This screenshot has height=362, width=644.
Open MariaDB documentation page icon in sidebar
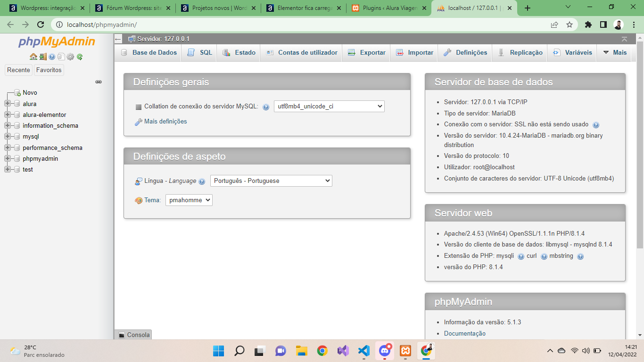pyautogui.click(x=61, y=57)
